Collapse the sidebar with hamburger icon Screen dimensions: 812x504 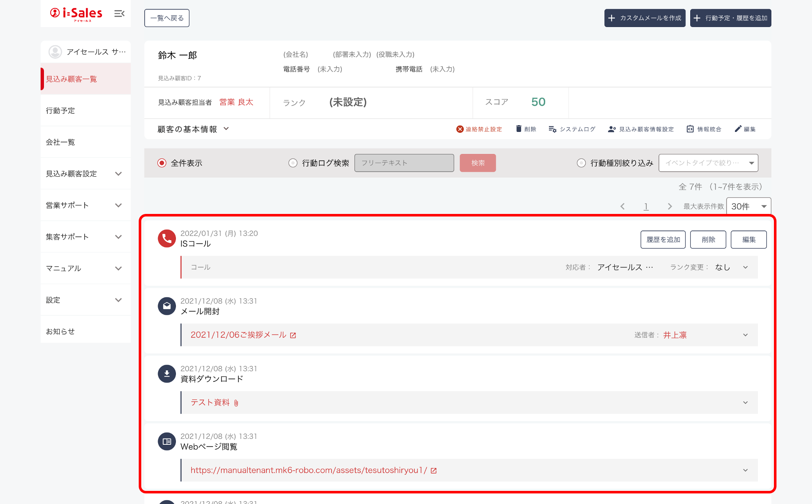pos(119,14)
